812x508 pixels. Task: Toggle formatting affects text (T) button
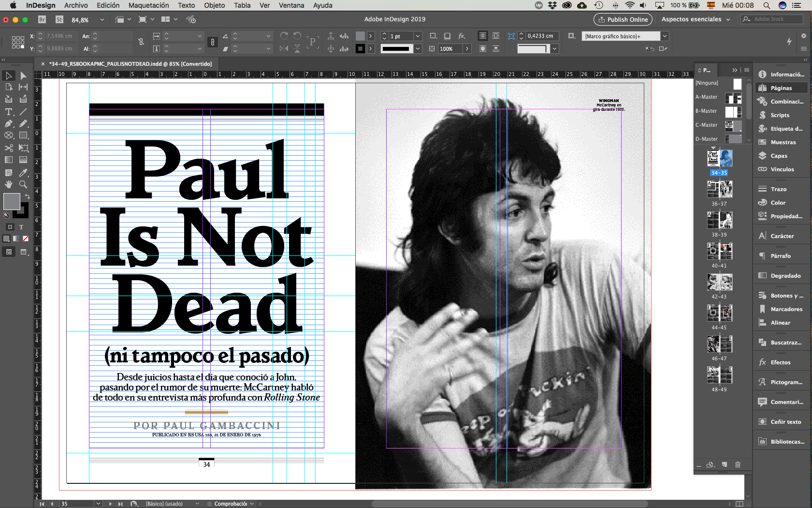click(21, 227)
